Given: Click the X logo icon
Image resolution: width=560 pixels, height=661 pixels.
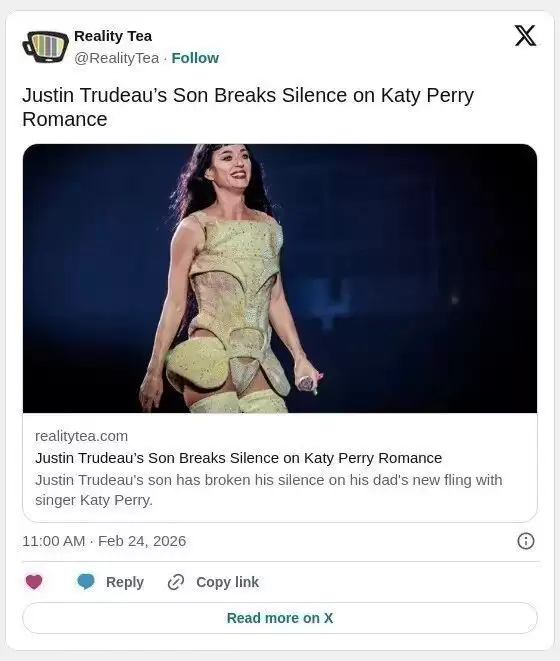Looking at the screenshot, I should (x=525, y=35).
